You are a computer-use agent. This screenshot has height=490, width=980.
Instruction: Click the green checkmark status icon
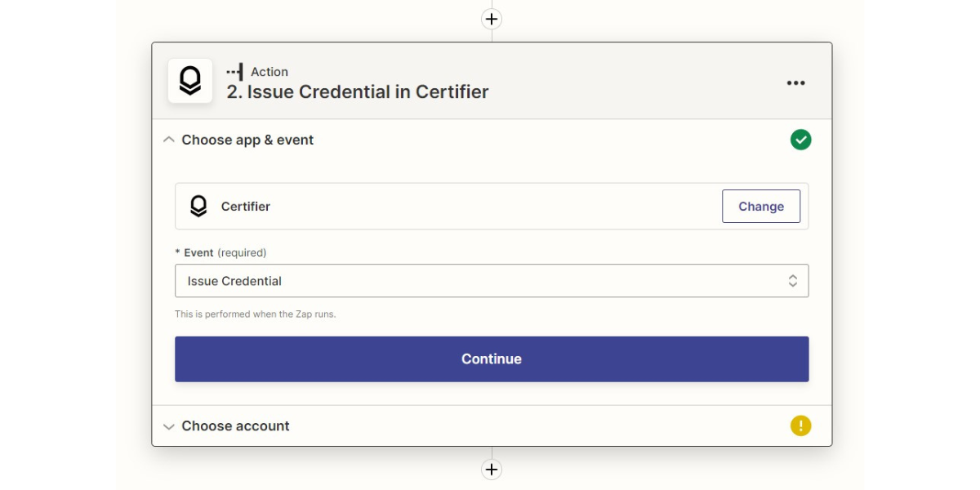pos(800,140)
